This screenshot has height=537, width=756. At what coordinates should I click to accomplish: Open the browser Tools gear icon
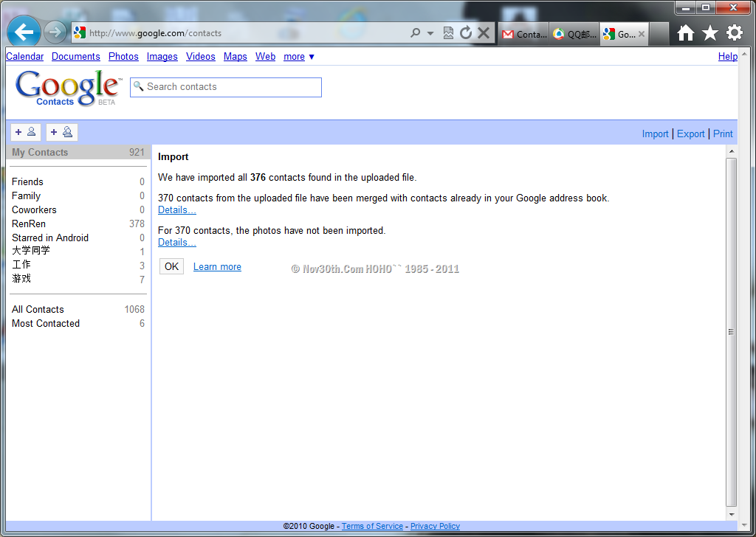coord(735,32)
